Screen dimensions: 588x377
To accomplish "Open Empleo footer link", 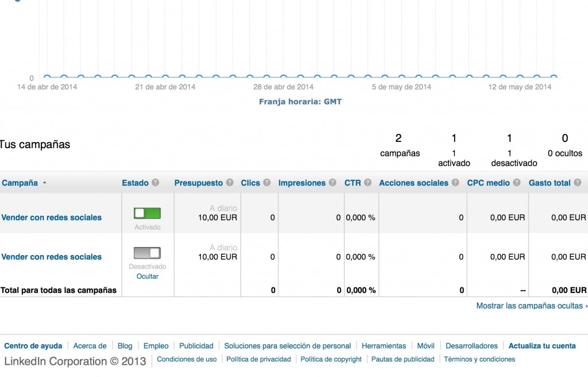I will [156, 346].
